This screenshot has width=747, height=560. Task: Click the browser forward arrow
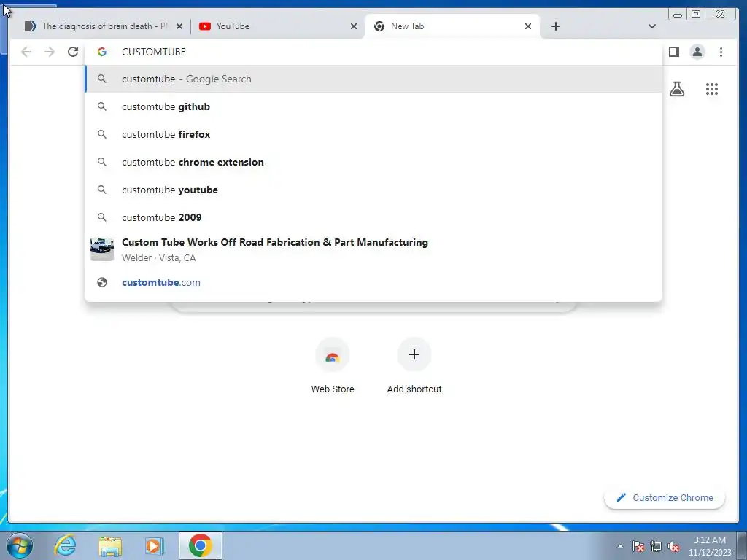[50, 52]
